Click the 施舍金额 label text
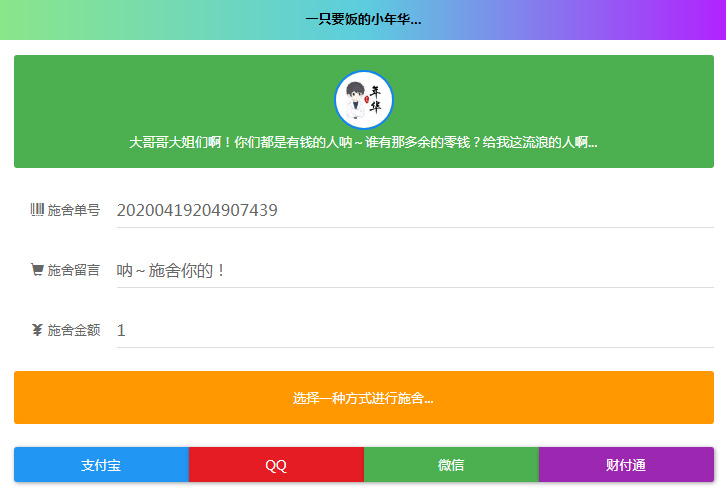The height and width of the screenshot is (492, 726). (74, 330)
